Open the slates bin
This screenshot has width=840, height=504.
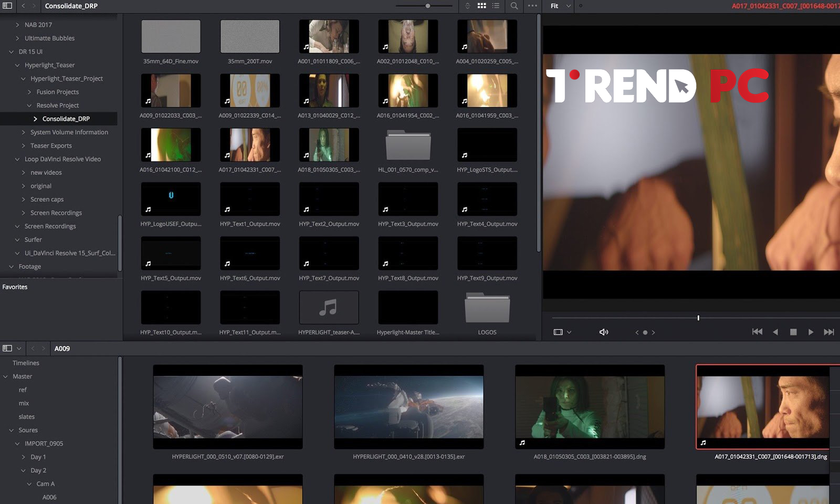pyautogui.click(x=27, y=417)
